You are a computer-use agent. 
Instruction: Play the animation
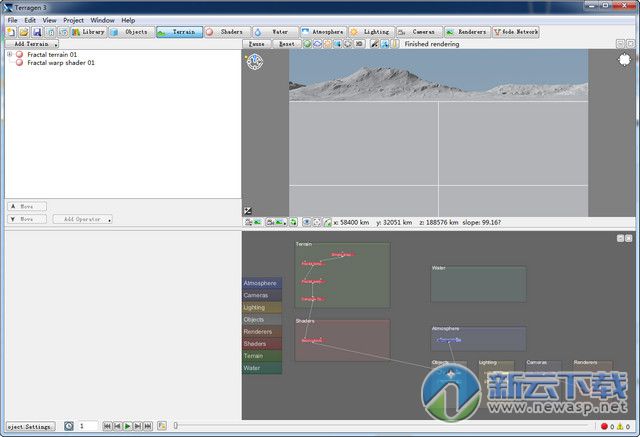(127, 426)
